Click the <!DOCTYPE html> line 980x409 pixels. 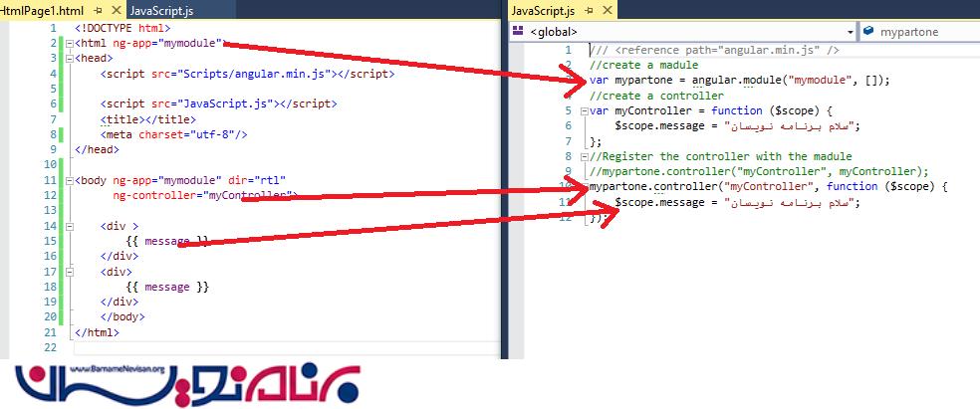[x=122, y=28]
